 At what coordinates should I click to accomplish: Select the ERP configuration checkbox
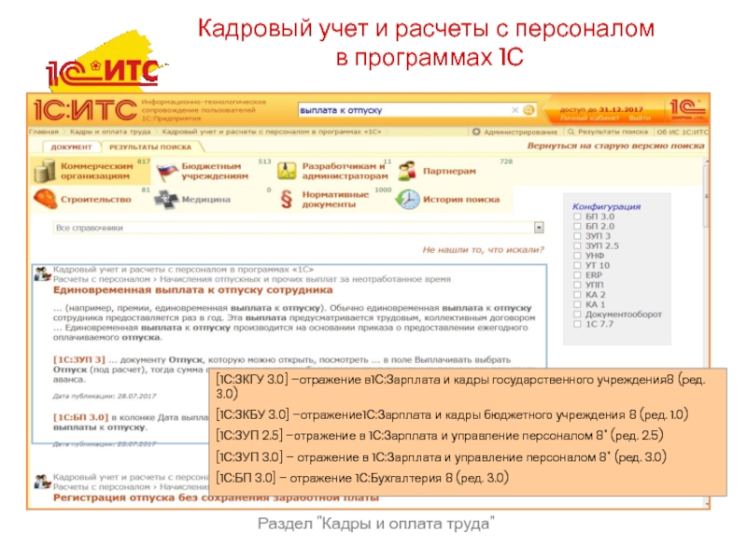pos(577,275)
